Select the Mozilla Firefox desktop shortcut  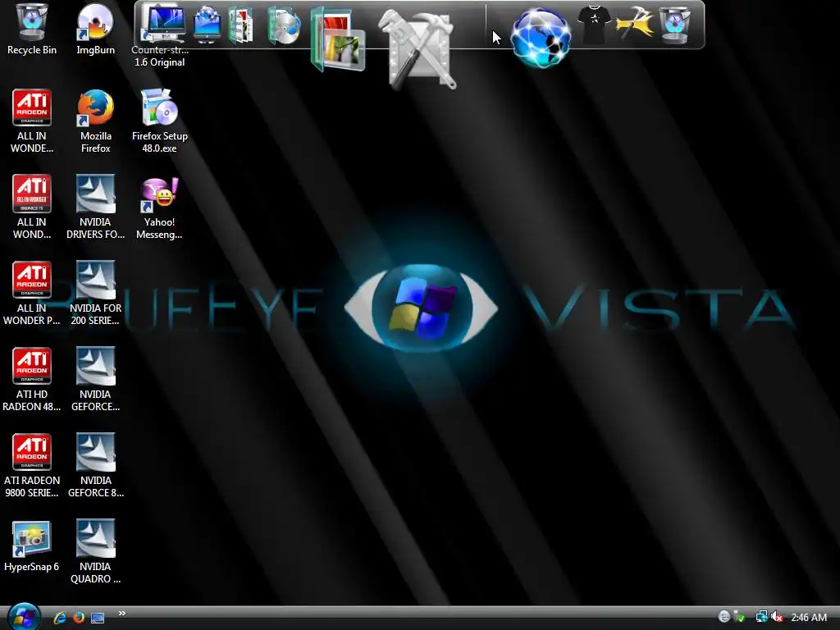tap(95, 121)
